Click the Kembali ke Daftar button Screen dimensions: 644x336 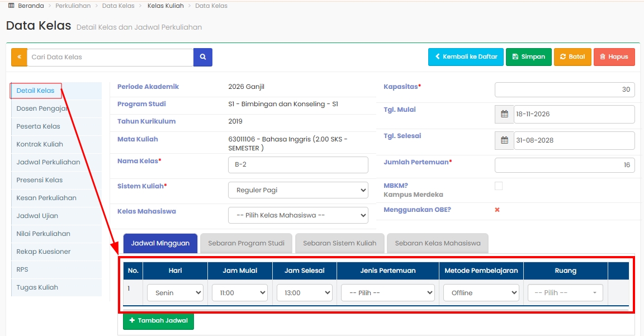[466, 57]
